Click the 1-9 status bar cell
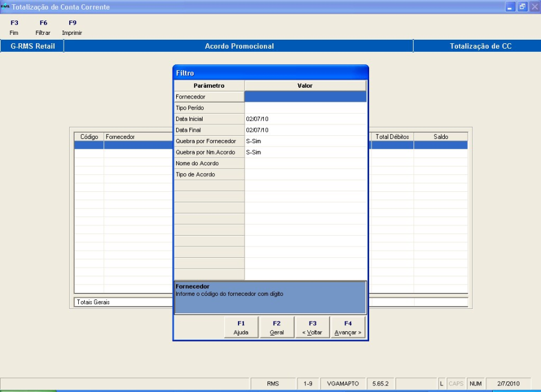The width and height of the screenshot is (541, 392). 308,384
